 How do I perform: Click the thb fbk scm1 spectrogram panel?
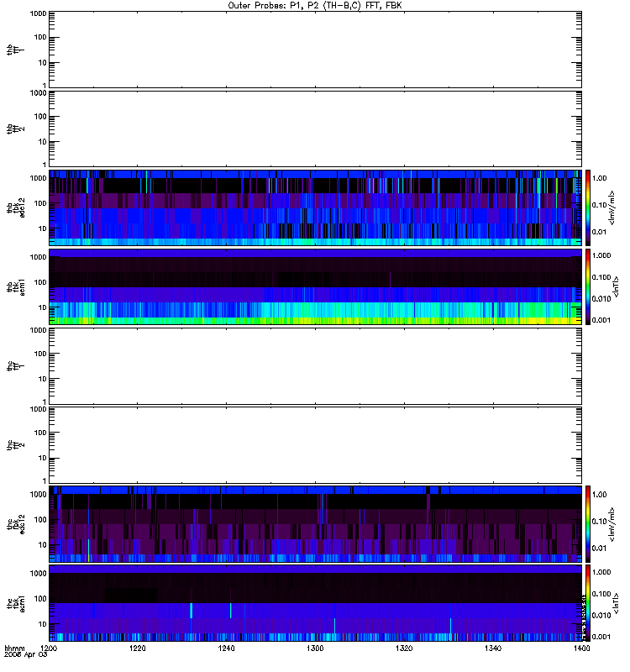pyautogui.click(x=316, y=286)
